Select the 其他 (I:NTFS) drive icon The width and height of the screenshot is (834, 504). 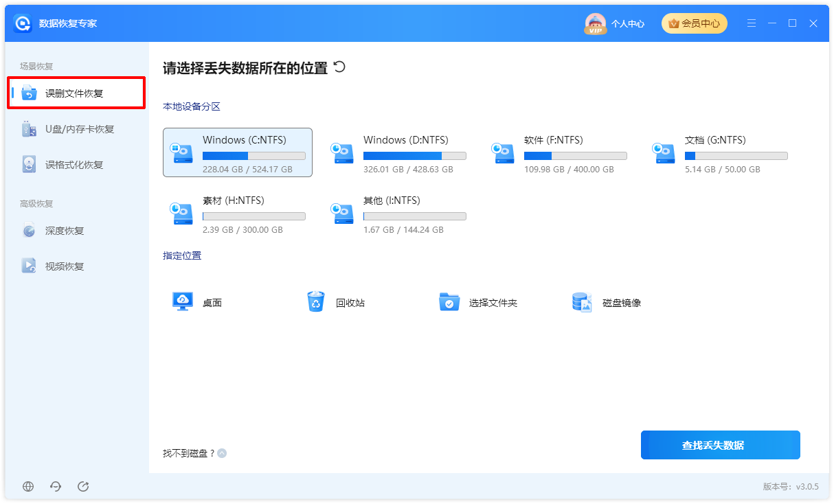pyautogui.click(x=343, y=214)
